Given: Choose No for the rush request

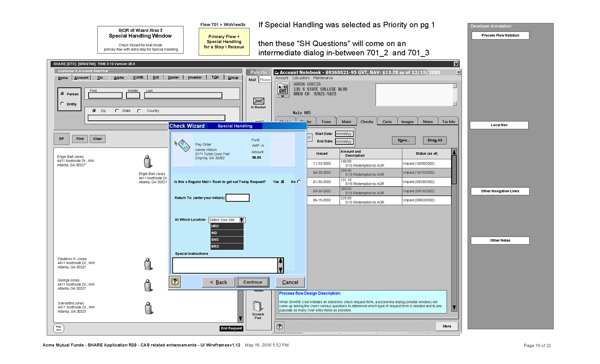Looking at the screenshot, I should click(299, 182).
